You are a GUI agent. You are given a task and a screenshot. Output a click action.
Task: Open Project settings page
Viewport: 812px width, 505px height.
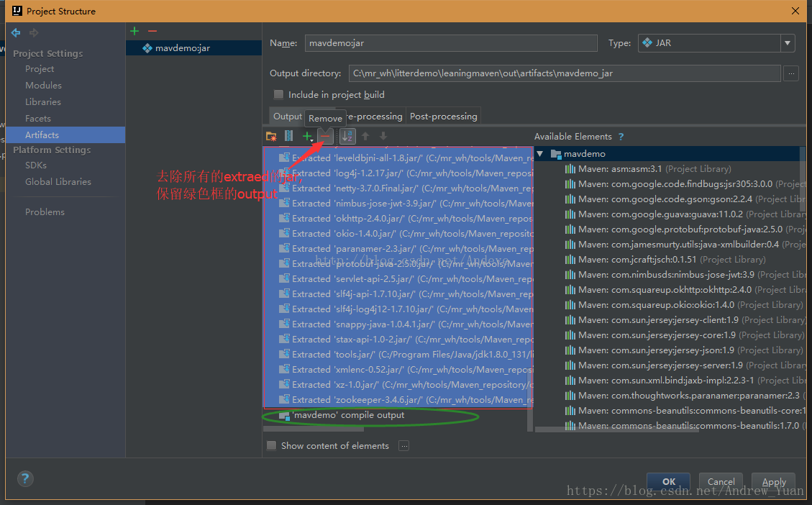point(40,69)
